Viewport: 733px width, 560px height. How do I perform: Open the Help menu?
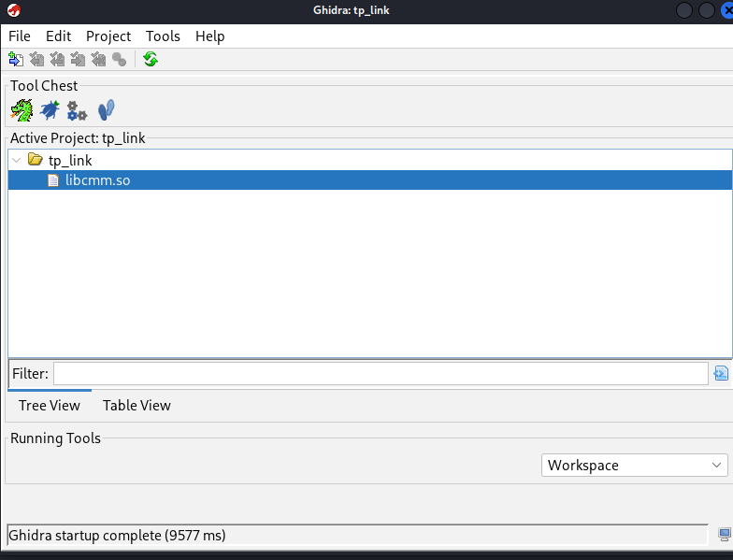click(209, 36)
